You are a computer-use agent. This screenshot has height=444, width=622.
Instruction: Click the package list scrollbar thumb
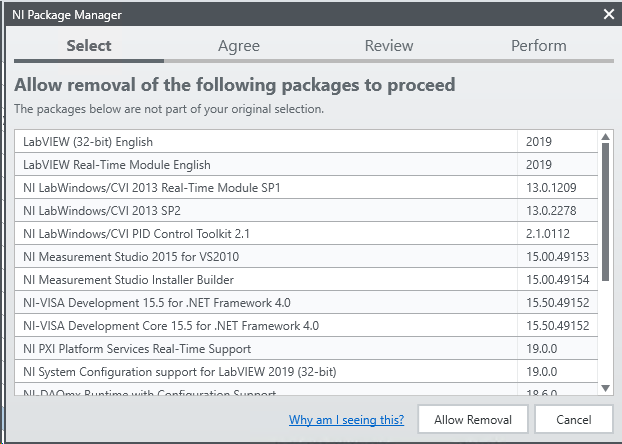pyautogui.click(x=605, y=212)
